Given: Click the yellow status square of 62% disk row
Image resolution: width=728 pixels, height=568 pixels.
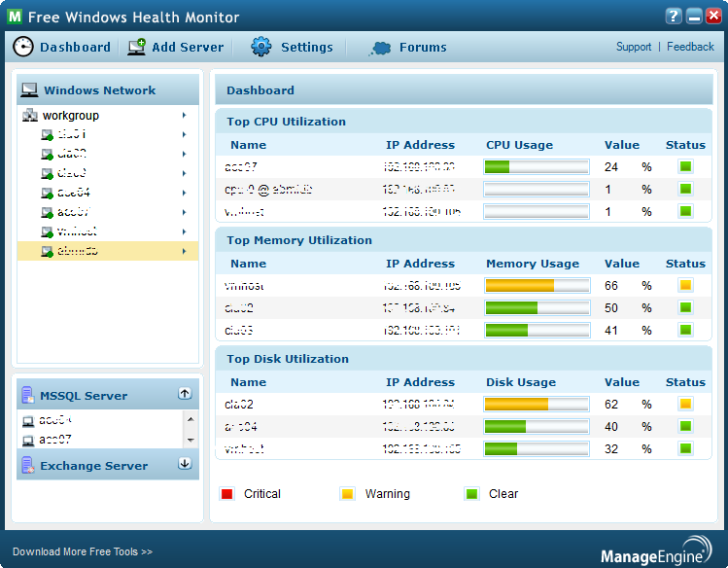Looking at the screenshot, I should pyautogui.click(x=685, y=404).
